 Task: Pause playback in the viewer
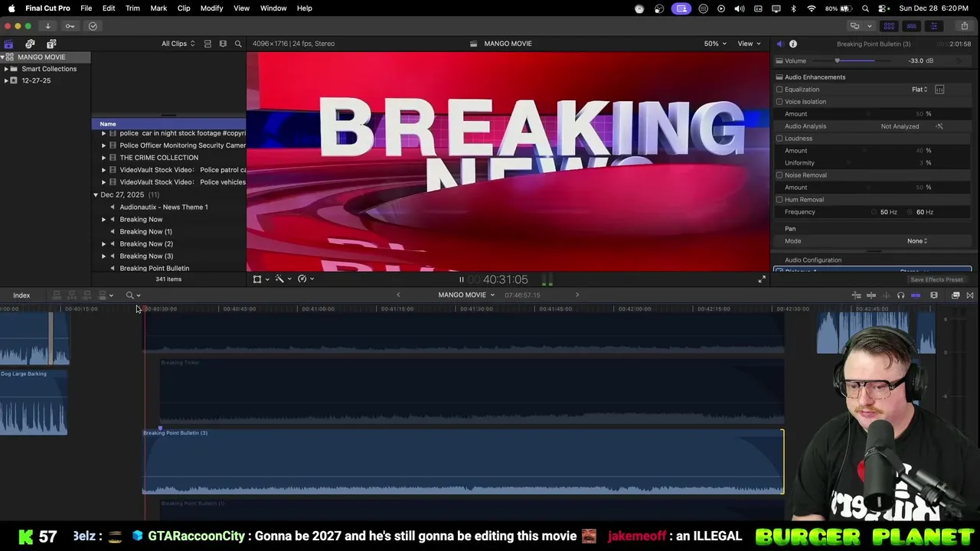coord(461,280)
